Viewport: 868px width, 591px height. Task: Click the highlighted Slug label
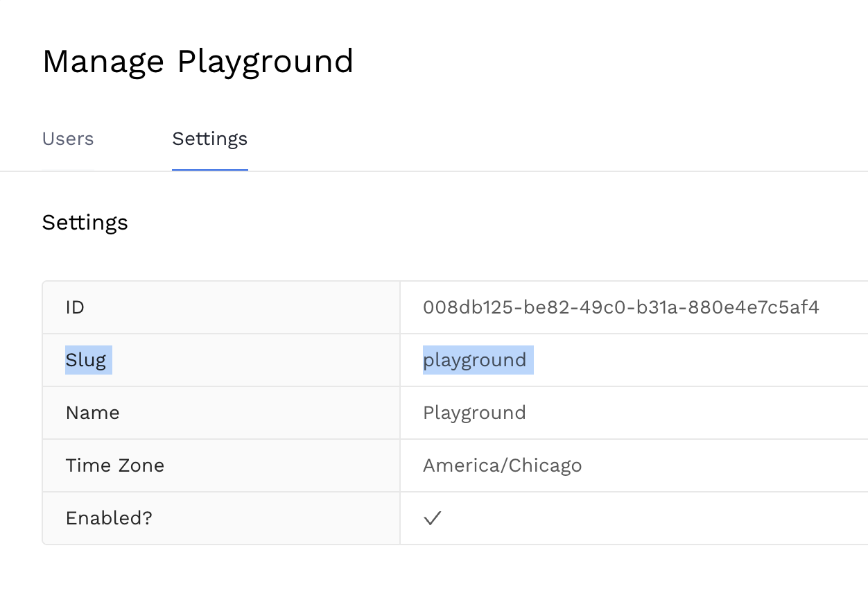pyautogui.click(x=86, y=360)
